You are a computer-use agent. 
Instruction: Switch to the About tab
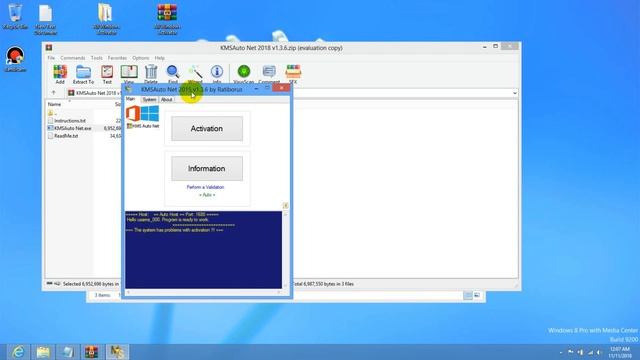tap(167, 100)
